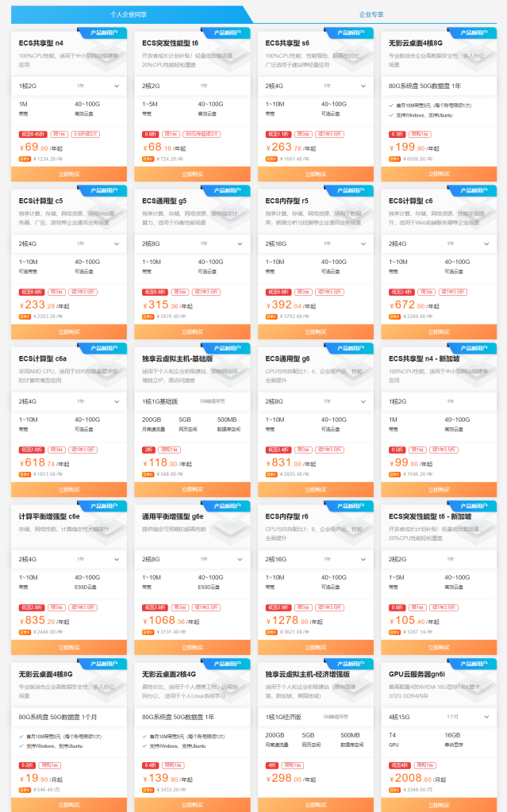
Task: Expand the 4核15G spec dropdown on GPU云服务器gn6i
Action: point(486,716)
